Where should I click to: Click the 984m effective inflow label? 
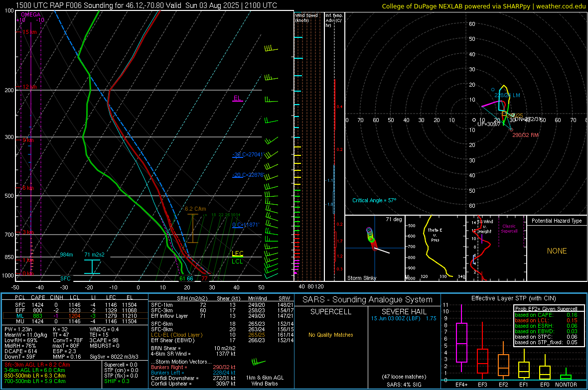click(66, 255)
